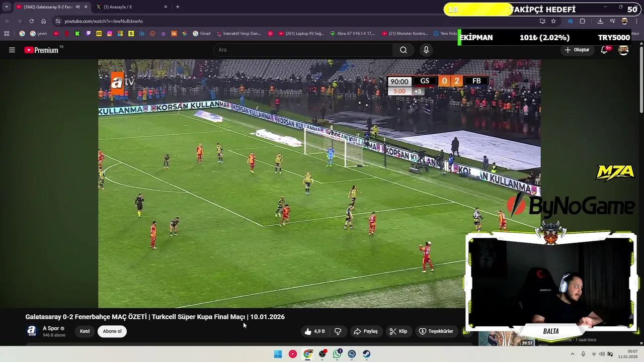Open Chrome three-dot menu
Screen dimensions: 644x362
(637, 21)
